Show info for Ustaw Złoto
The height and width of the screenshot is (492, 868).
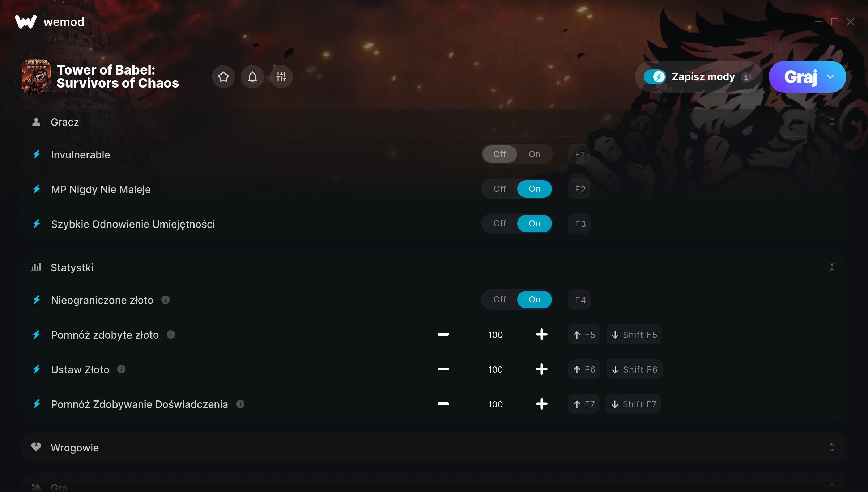(121, 369)
